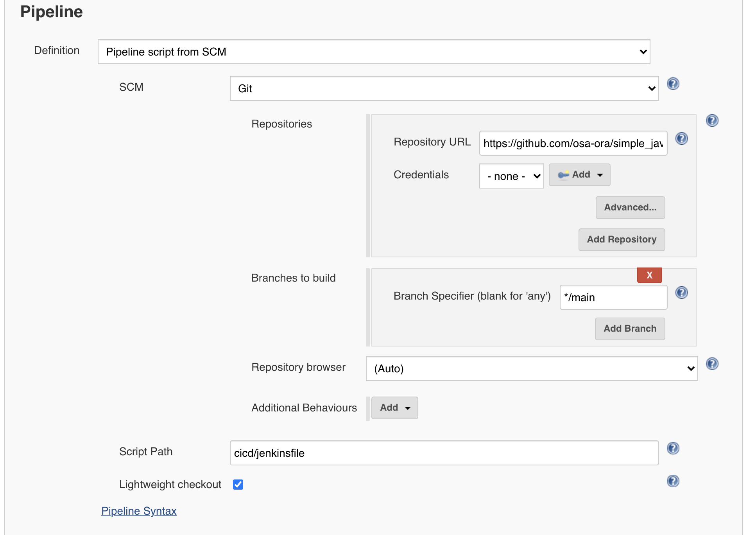756x535 pixels.
Task: Open the Additional Behaviours Add dropdown
Action: tap(394, 408)
